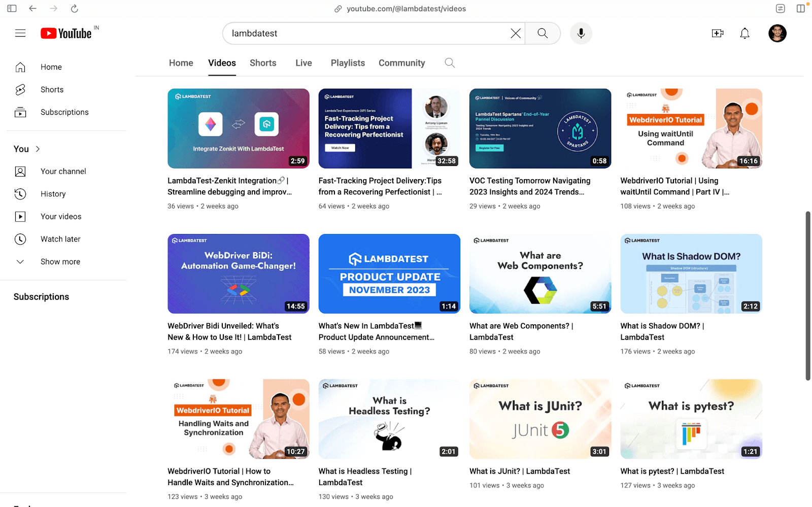Open the Live tab

pyautogui.click(x=304, y=63)
